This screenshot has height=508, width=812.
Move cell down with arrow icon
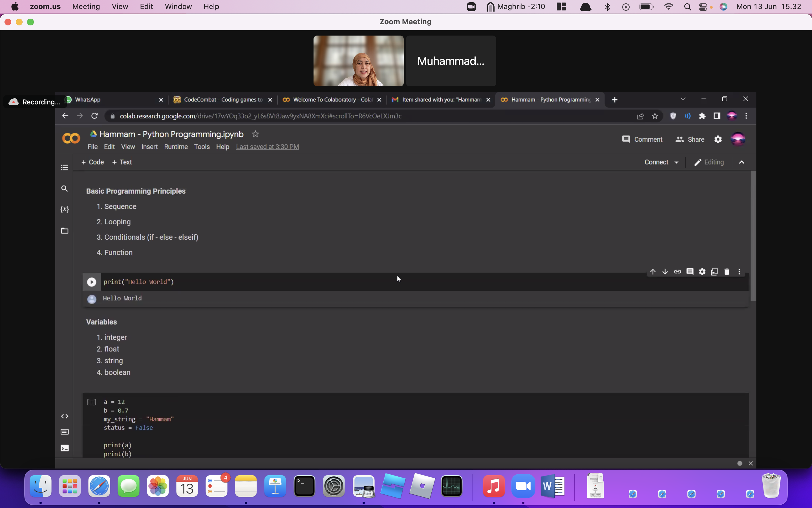point(665,271)
